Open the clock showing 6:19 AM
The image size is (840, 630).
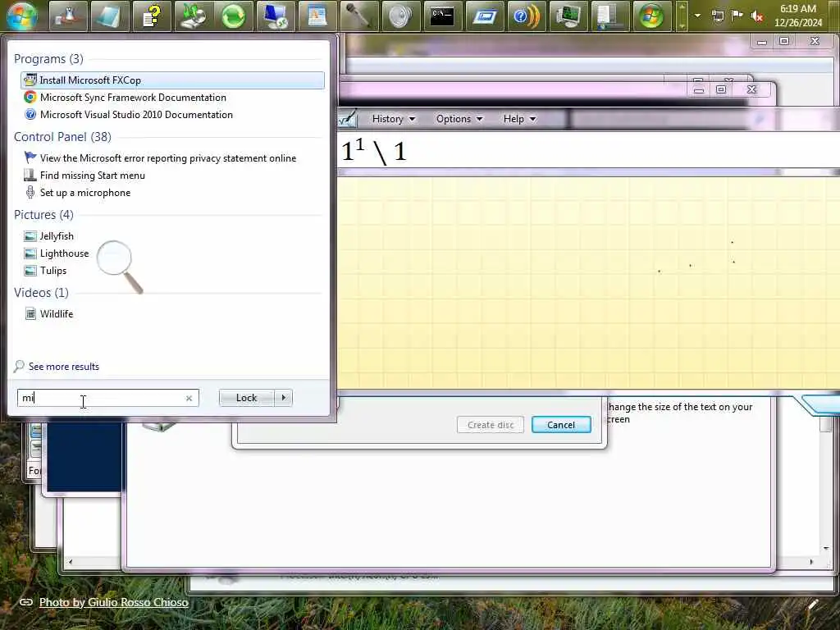point(798,16)
